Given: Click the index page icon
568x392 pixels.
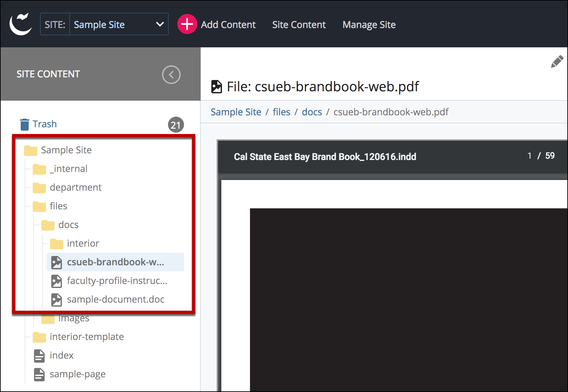Looking at the screenshot, I should click(x=39, y=356).
